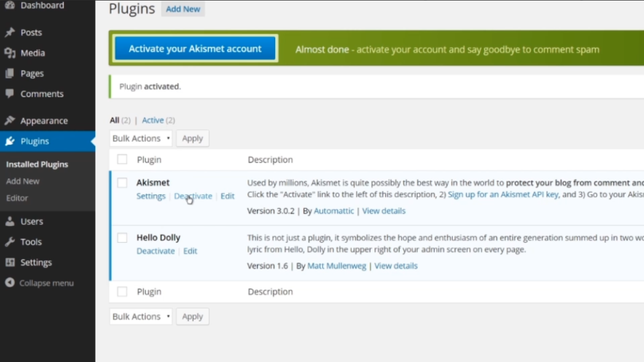Click 'Version 3.0.2' text for Akismet
This screenshot has width=644, height=362.
point(272,211)
